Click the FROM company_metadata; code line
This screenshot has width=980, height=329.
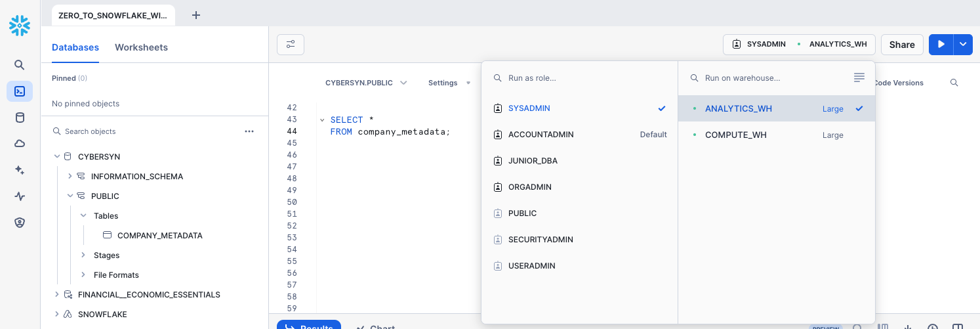[390, 131]
